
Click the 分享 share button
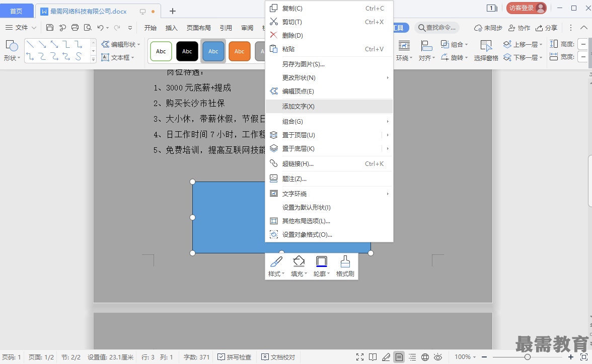546,28
